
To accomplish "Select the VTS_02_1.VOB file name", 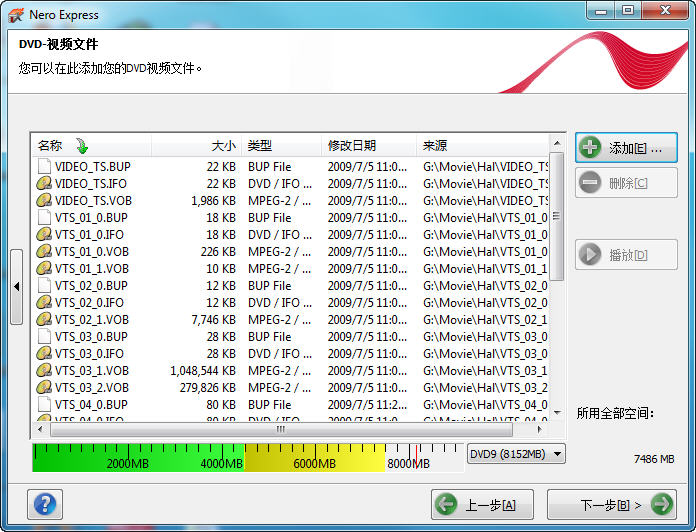I will pyautogui.click(x=92, y=319).
